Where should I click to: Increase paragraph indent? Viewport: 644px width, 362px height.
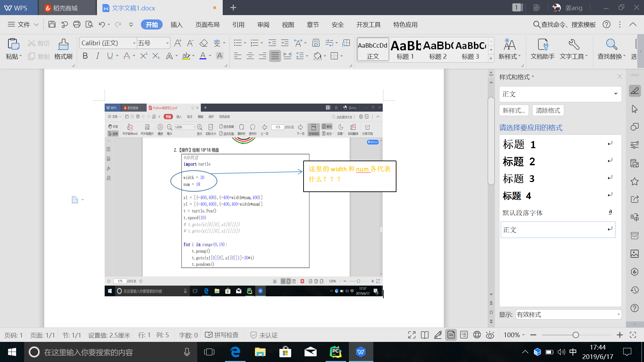(285, 43)
